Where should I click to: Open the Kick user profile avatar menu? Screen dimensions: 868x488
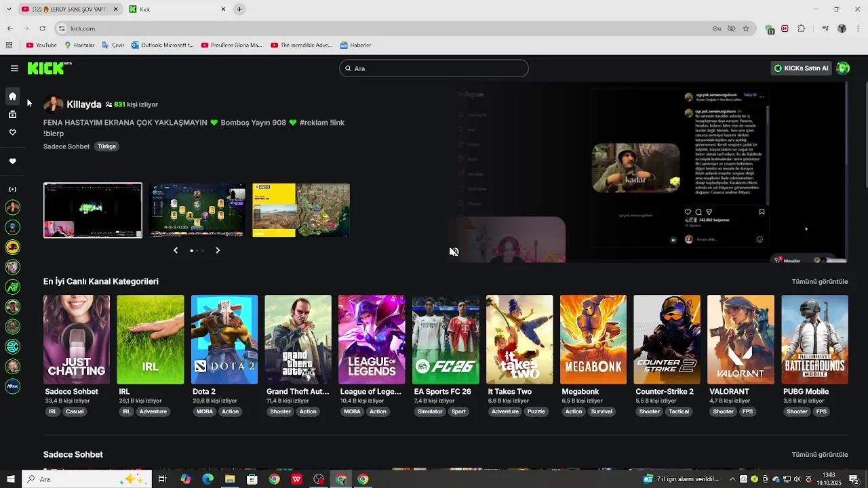click(x=843, y=68)
